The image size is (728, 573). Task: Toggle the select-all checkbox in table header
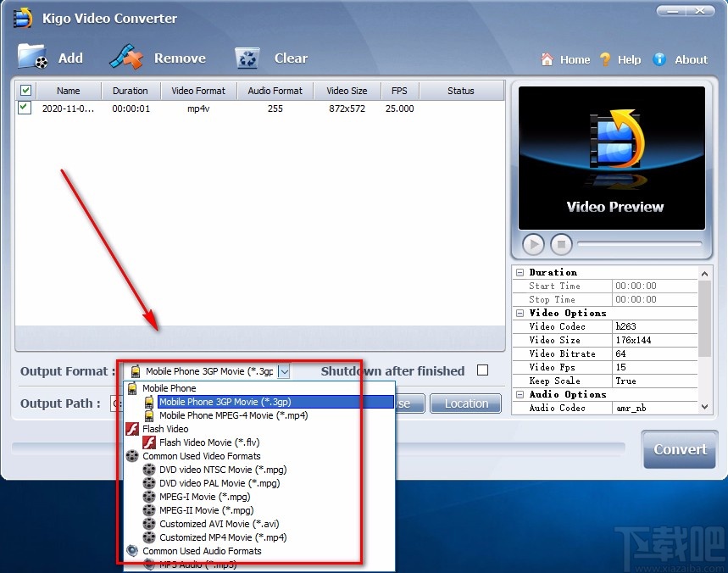[x=26, y=90]
